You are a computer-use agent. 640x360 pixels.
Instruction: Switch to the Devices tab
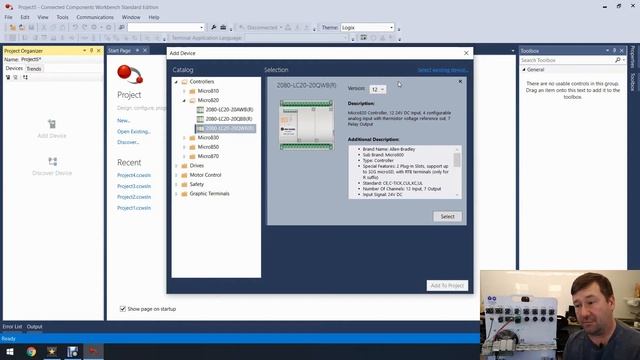[x=14, y=68]
